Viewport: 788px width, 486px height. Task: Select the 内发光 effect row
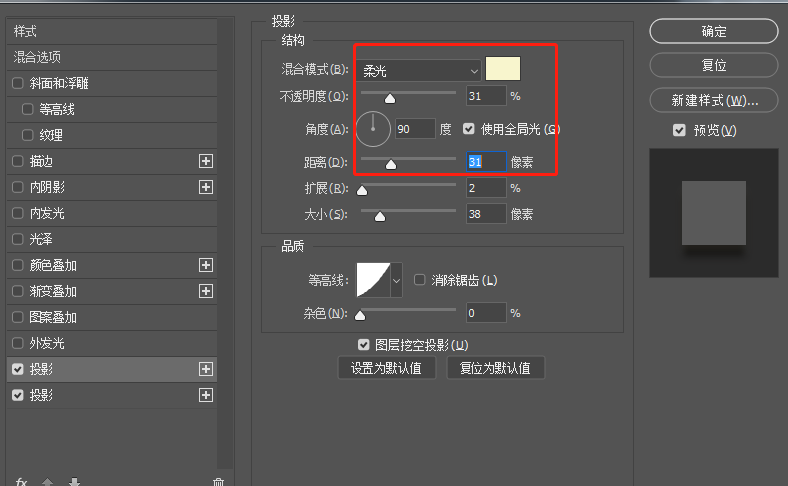click(x=112, y=213)
